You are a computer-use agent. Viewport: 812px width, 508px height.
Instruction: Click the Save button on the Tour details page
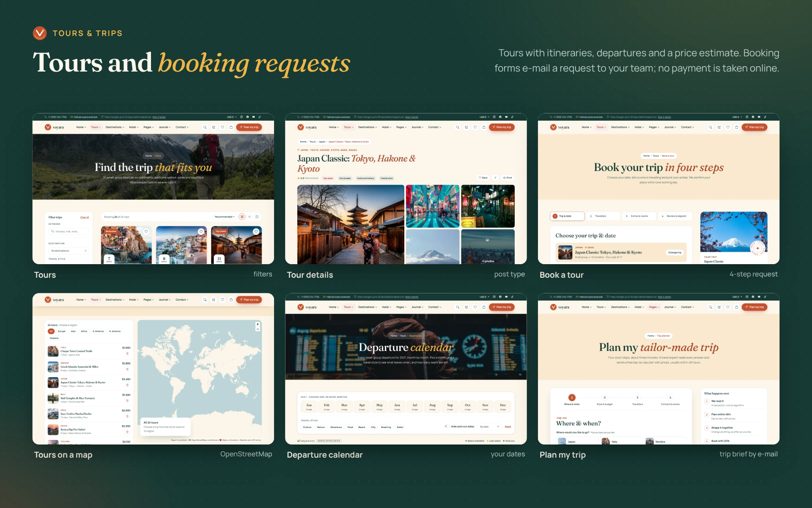483,178
